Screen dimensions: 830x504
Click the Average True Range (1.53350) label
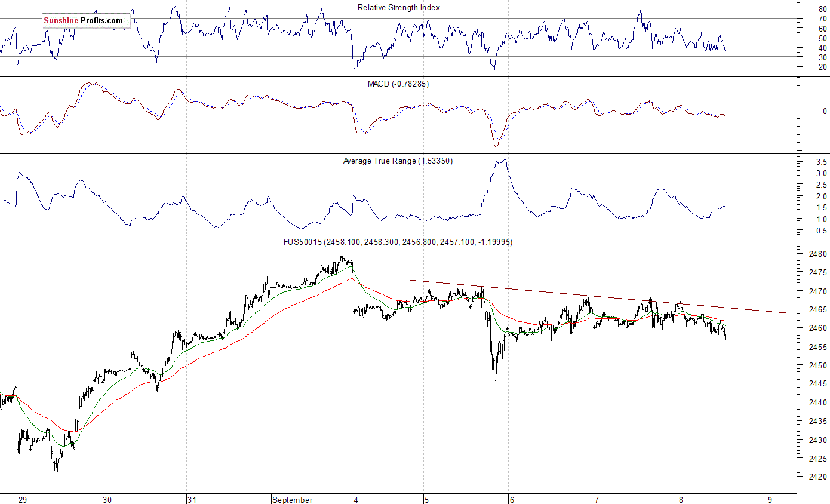(x=398, y=161)
